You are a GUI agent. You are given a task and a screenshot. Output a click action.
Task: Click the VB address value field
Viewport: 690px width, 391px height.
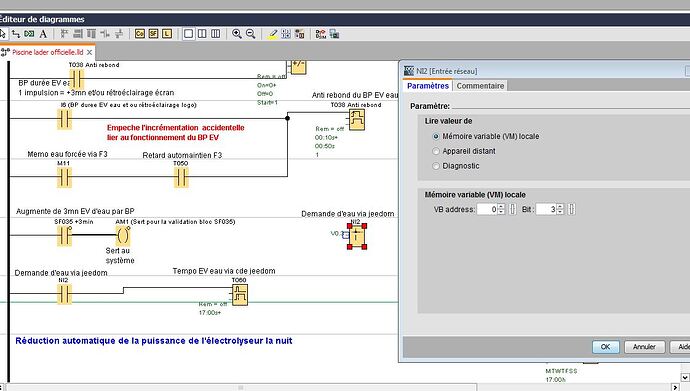tap(487, 209)
